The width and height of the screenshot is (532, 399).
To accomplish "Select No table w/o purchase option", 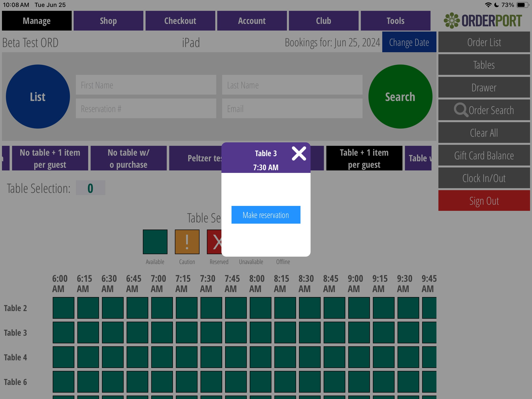I will 128,158.
